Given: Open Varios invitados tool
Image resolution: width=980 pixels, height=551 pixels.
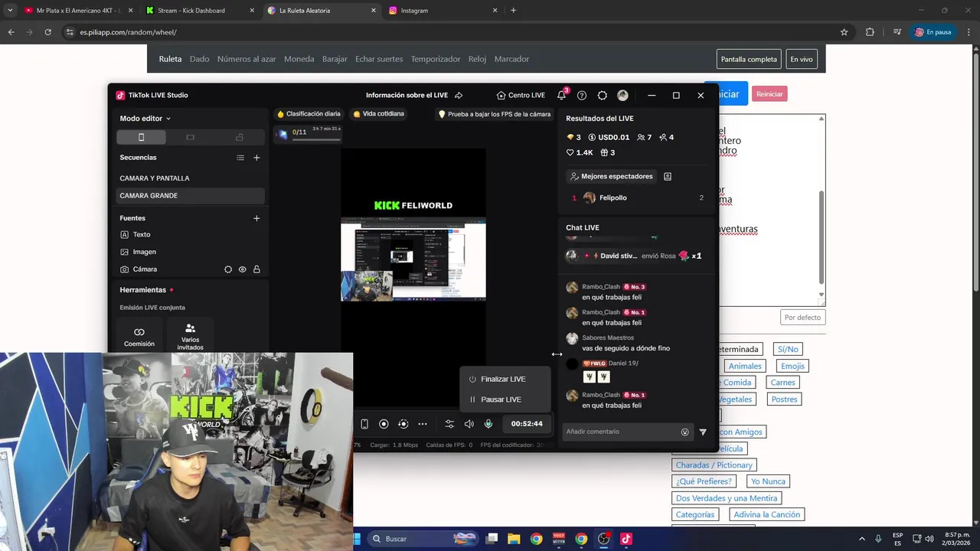Looking at the screenshot, I should coord(190,337).
